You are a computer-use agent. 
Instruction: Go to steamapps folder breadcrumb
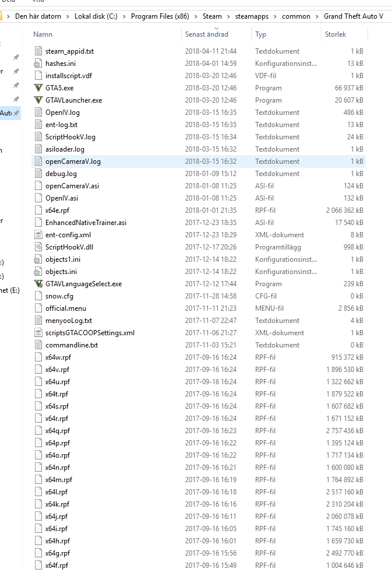coord(252,16)
